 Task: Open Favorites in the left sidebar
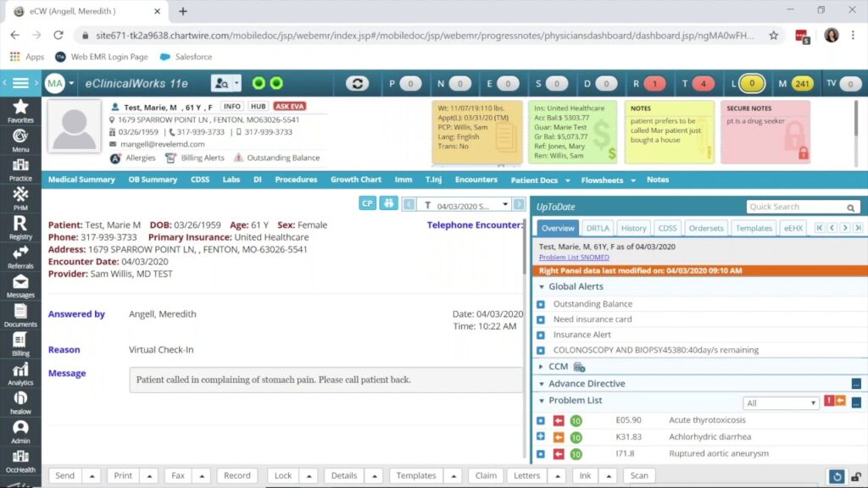pyautogui.click(x=20, y=111)
